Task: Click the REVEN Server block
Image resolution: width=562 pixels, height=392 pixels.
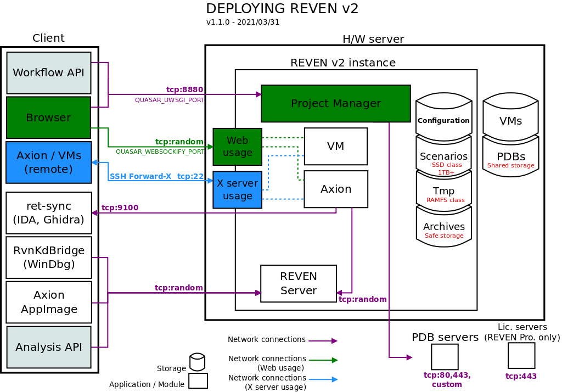Action: click(298, 283)
